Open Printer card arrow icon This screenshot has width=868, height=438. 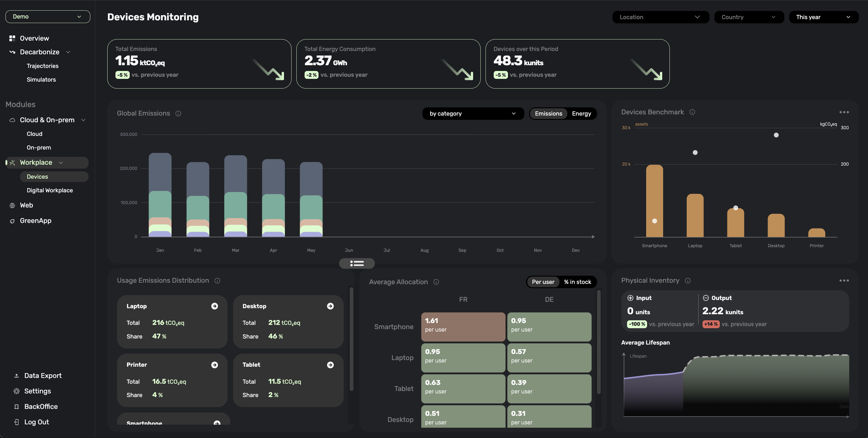215,365
